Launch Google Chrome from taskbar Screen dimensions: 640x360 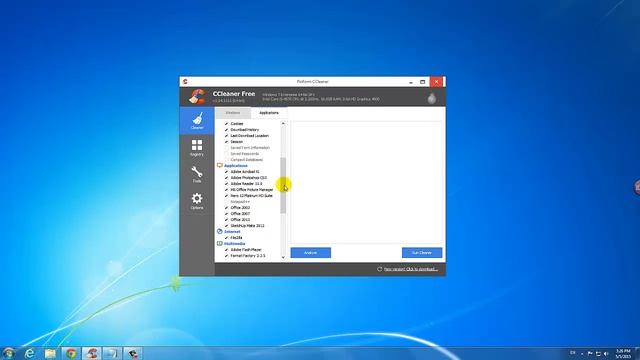tap(71, 353)
